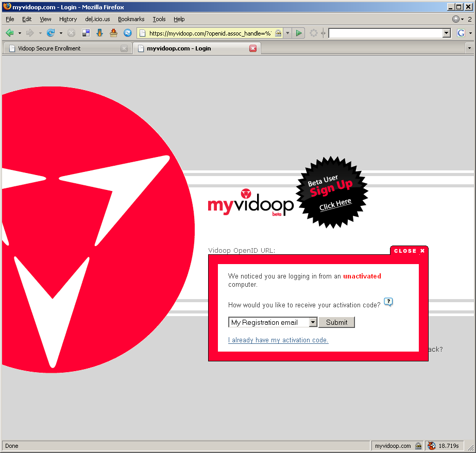Close the Vidoop Secure Enrollment tab
The width and height of the screenshot is (476, 453).
(x=124, y=48)
